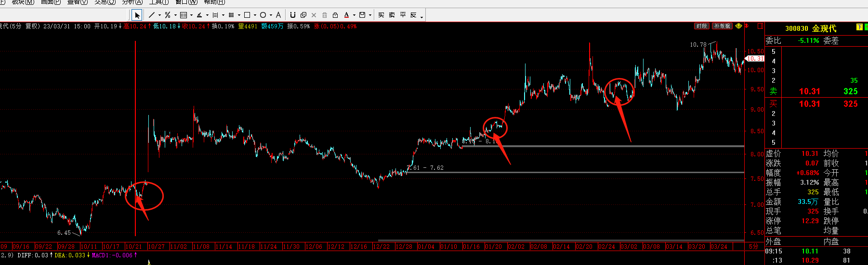Click the 6.45 low price annotation

tap(64, 233)
